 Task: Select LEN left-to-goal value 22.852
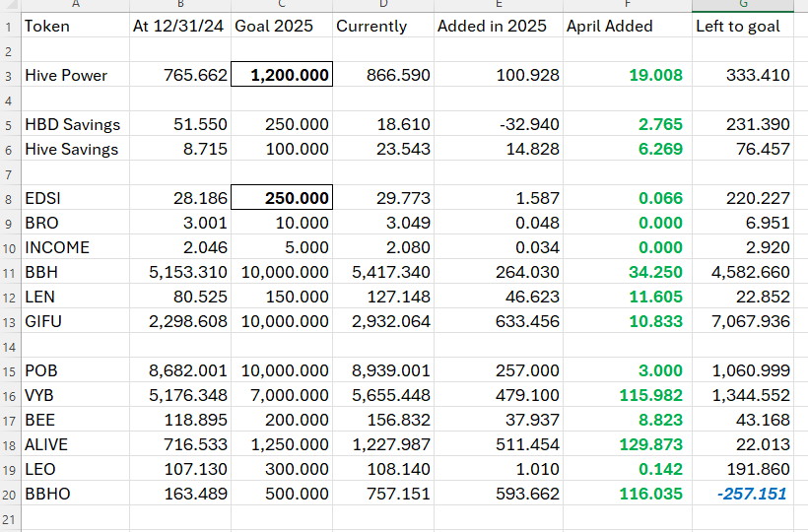point(743,297)
